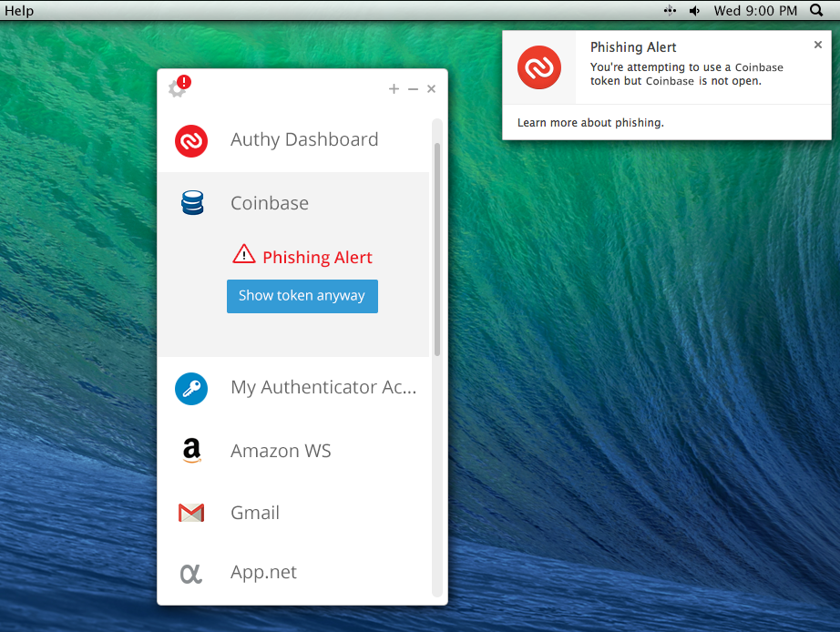Open the settings gear with alert badge
The width and height of the screenshot is (840, 632).
tap(179, 87)
